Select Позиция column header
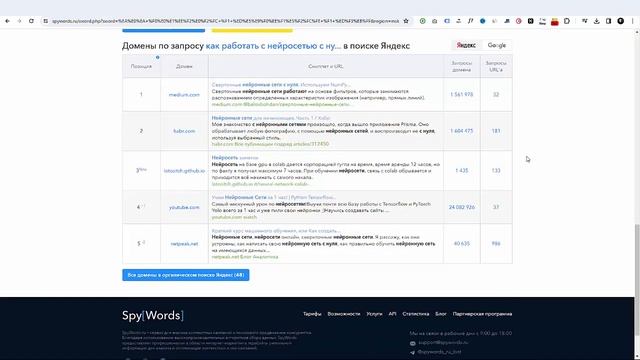This screenshot has height=360, width=640. (141, 67)
